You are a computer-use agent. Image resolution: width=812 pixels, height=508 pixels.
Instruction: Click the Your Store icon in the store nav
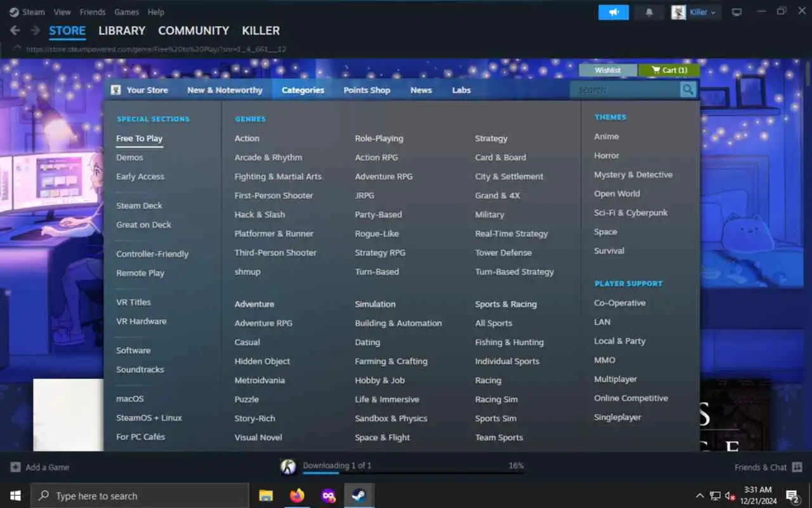pyautogui.click(x=115, y=90)
